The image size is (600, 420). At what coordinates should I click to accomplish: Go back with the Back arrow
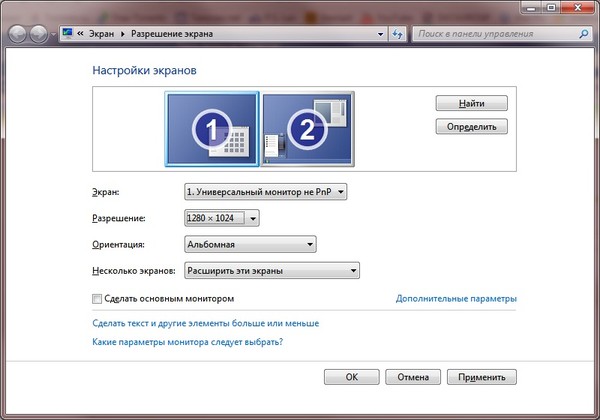(x=17, y=34)
